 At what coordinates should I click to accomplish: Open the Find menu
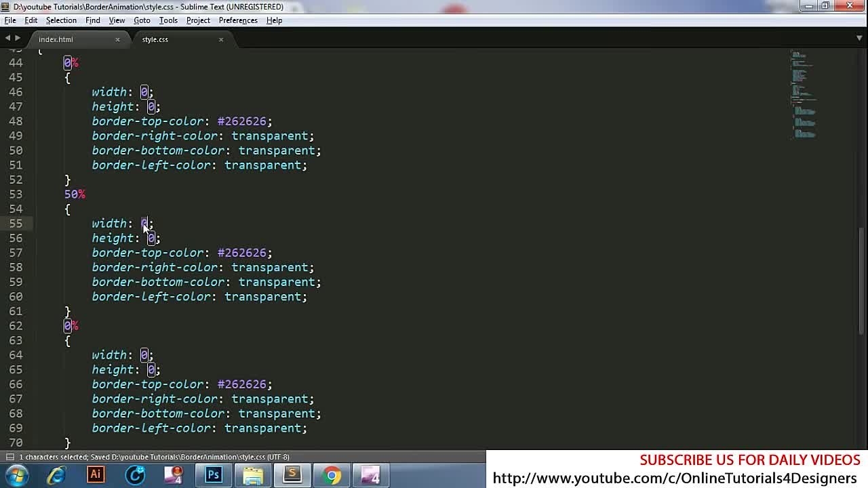93,20
